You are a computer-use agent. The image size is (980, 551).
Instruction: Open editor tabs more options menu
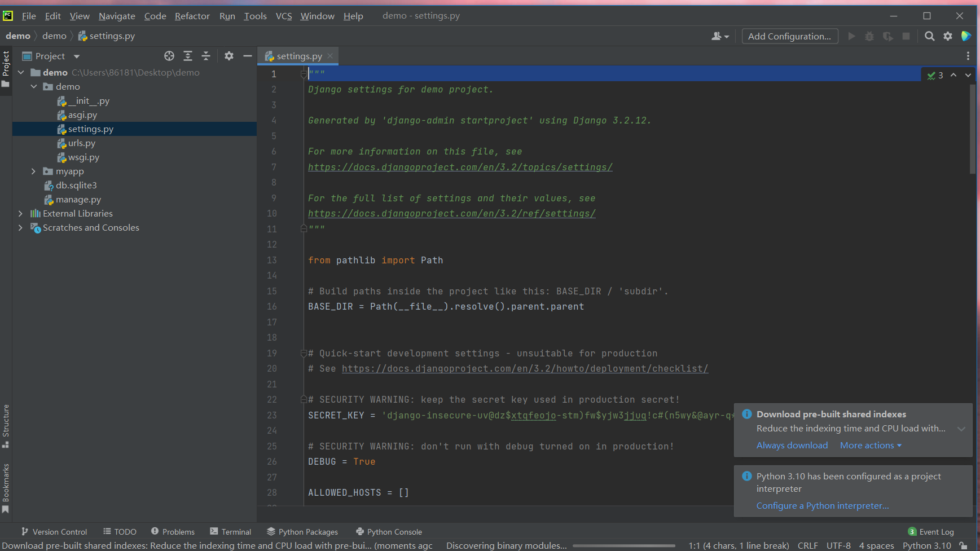pyautogui.click(x=968, y=56)
